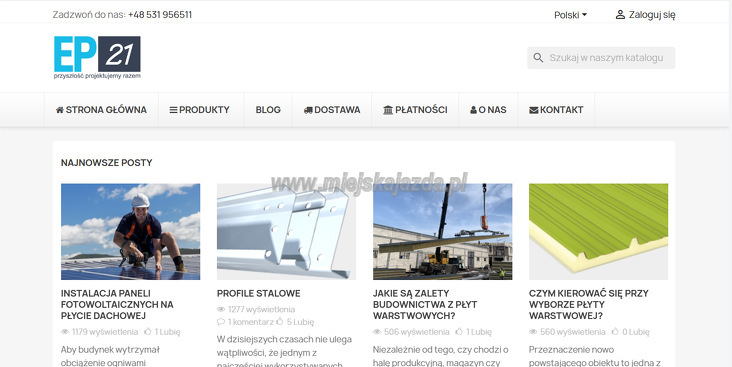Call phone number +48 531 956511

[160, 14]
